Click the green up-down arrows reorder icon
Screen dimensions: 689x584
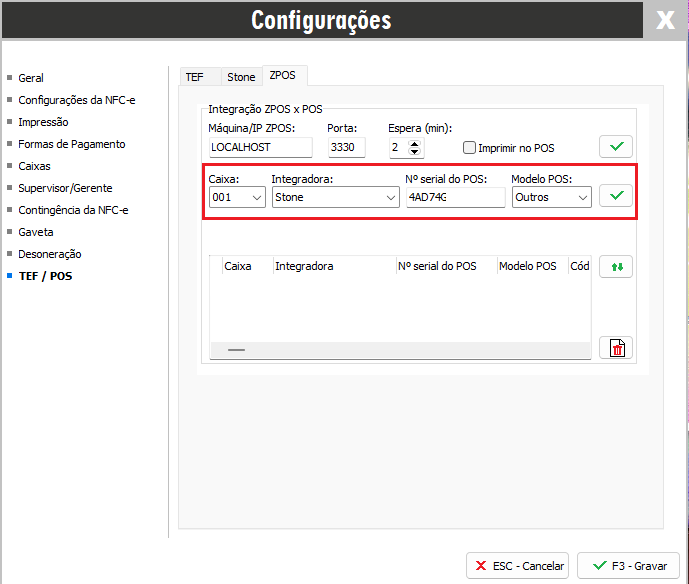(616, 267)
